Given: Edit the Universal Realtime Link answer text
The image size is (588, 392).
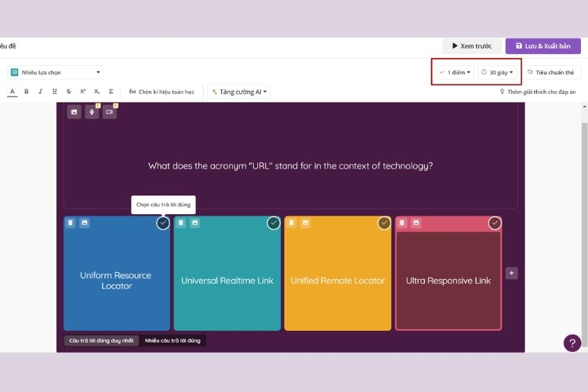Looking at the screenshot, I should 227,281.
